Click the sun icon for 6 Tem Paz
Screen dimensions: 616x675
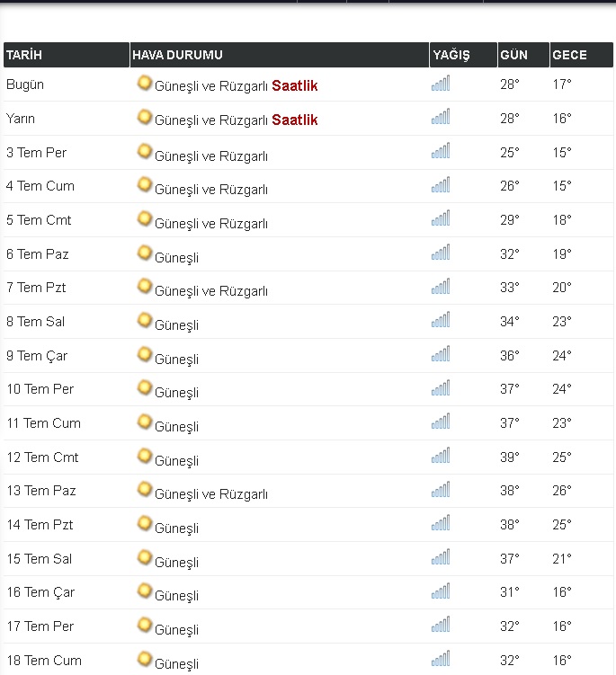coord(144,253)
